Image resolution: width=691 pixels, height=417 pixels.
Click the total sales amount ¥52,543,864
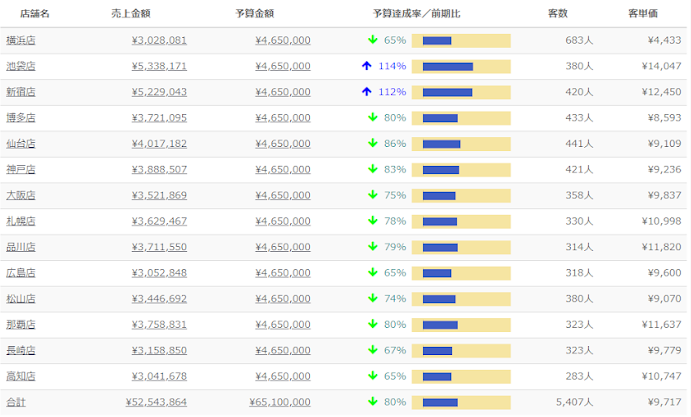[156, 401]
